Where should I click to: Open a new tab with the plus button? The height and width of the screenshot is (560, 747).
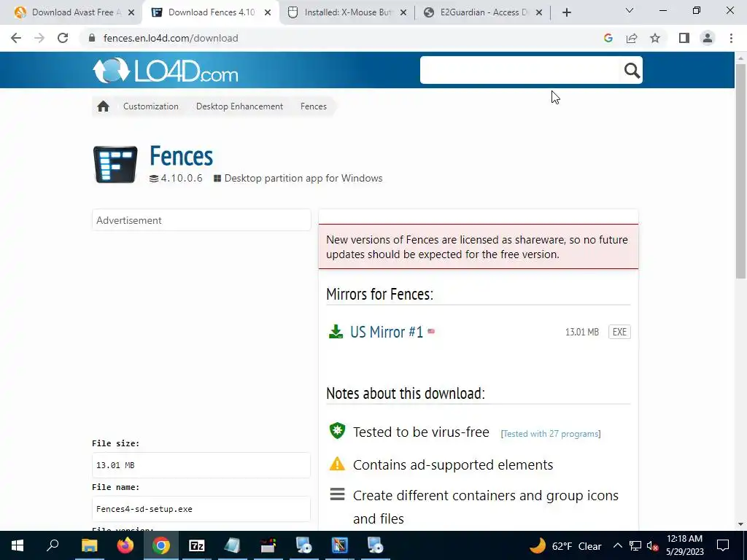(x=566, y=12)
